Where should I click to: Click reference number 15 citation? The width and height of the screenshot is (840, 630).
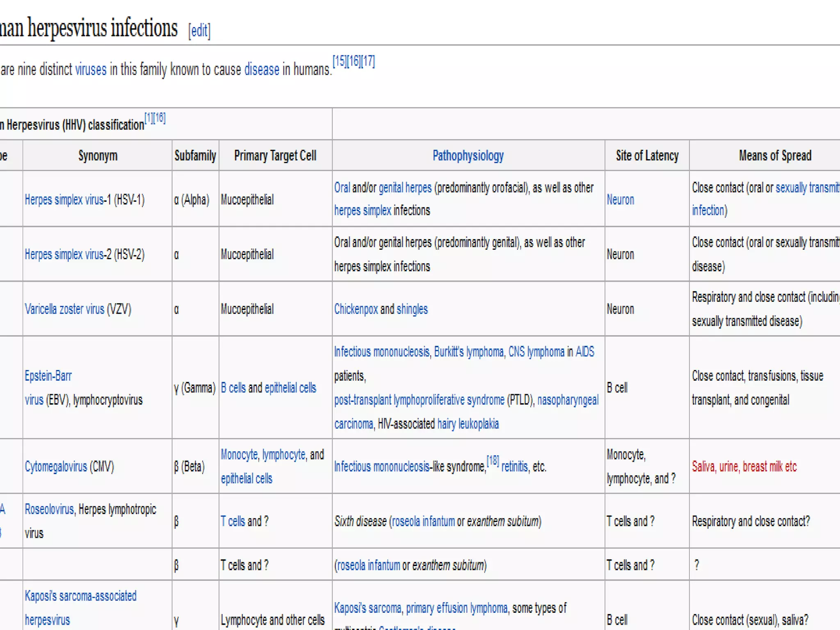click(339, 62)
